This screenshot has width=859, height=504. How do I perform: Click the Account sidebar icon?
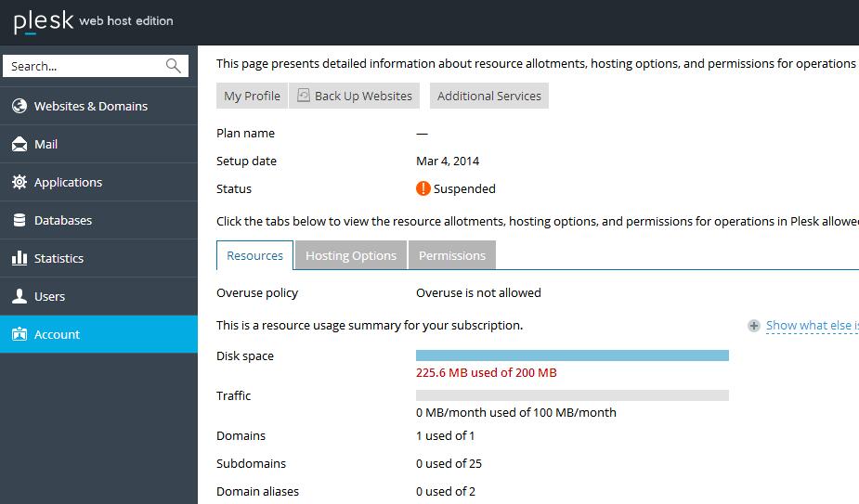point(20,334)
